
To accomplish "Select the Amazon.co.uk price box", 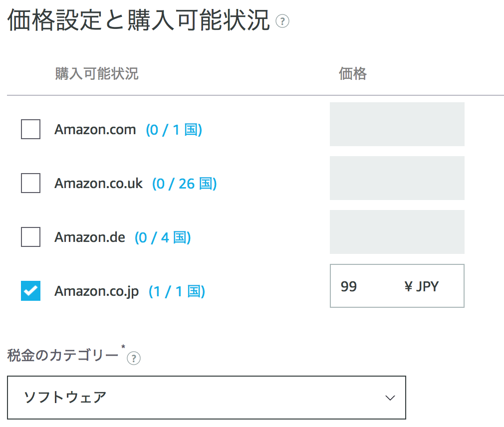I will 397,178.
